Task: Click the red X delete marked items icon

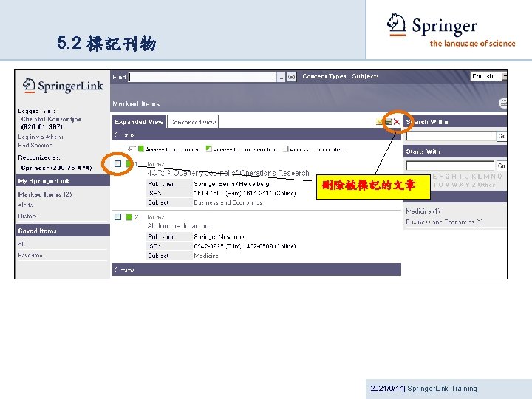Action: point(397,122)
